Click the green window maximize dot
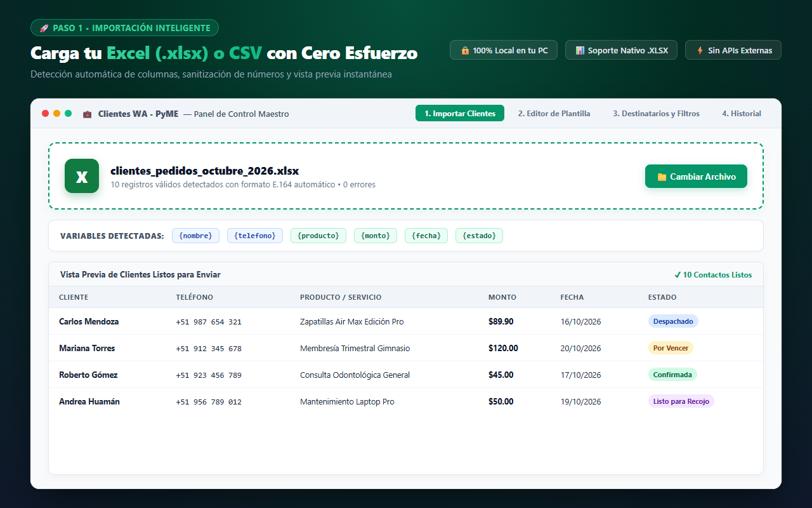The width and height of the screenshot is (812, 508). (68, 114)
